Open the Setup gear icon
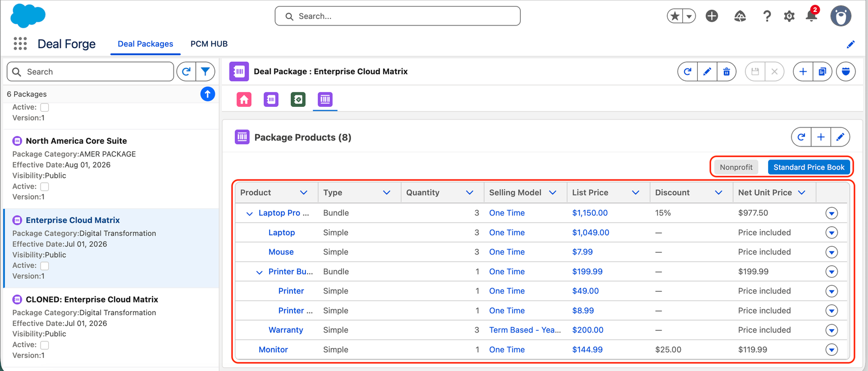This screenshot has width=868, height=371. point(789,16)
